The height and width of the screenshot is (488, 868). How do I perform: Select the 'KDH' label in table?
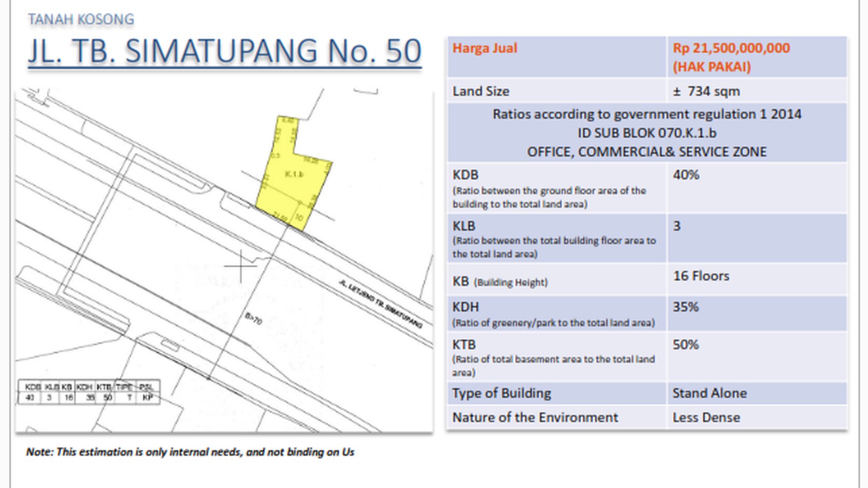pos(465,307)
